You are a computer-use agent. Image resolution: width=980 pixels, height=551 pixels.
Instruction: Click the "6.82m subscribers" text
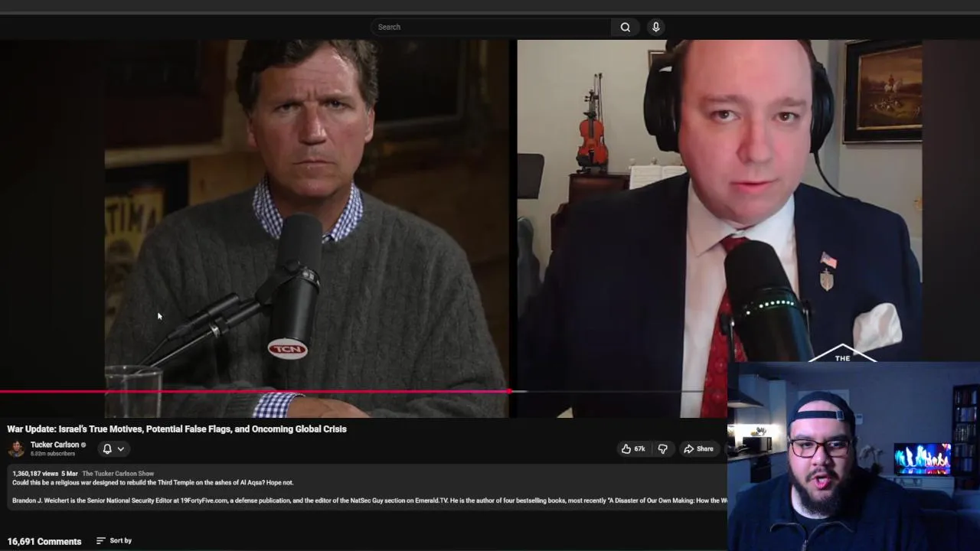pos(53,454)
